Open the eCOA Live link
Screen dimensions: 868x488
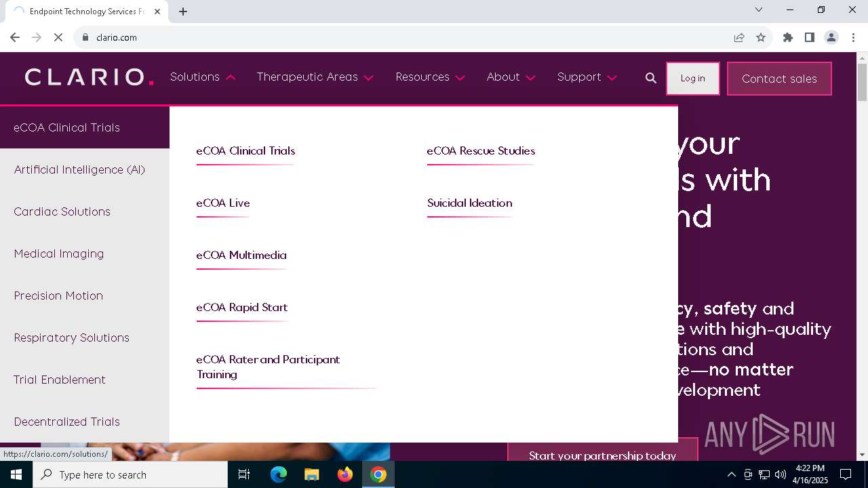click(x=223, y=203)
